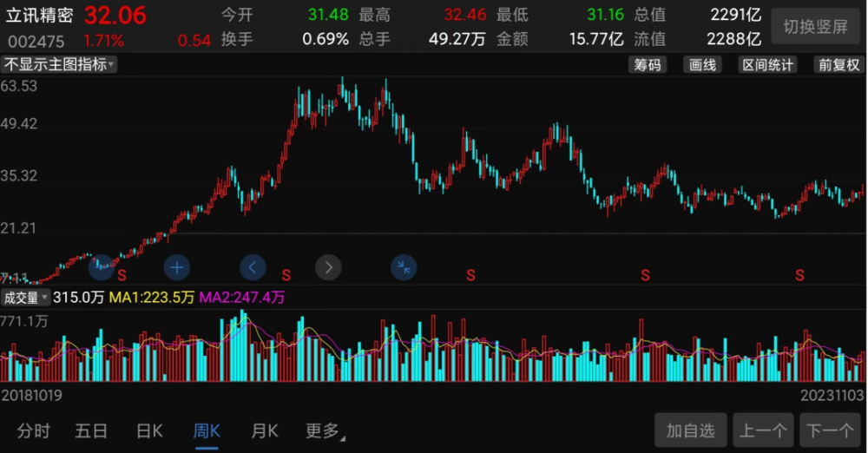Image resolution: width=868 pixels, height=453 pixels.
Task: Switch to the 五日 tab
Action: coord(91,430)
